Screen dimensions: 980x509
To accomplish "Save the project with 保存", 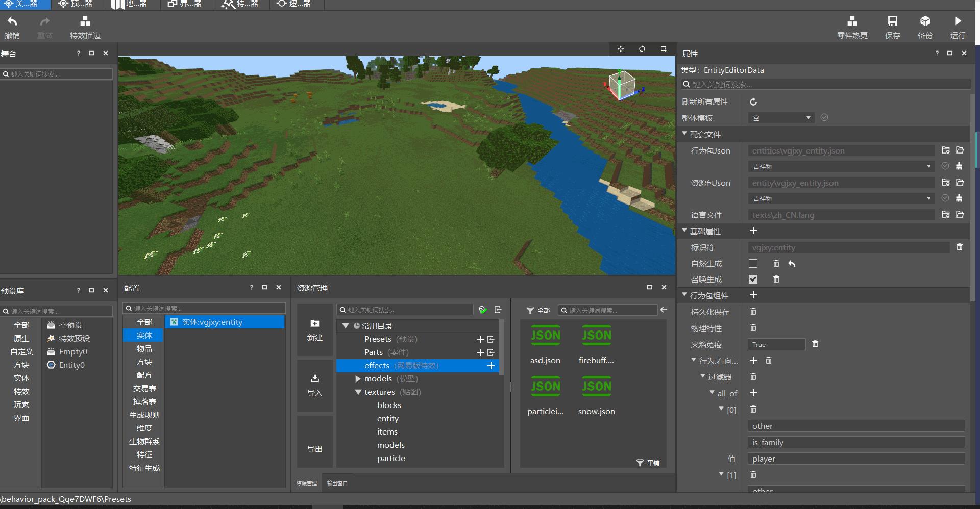I will tap(892, 27).
